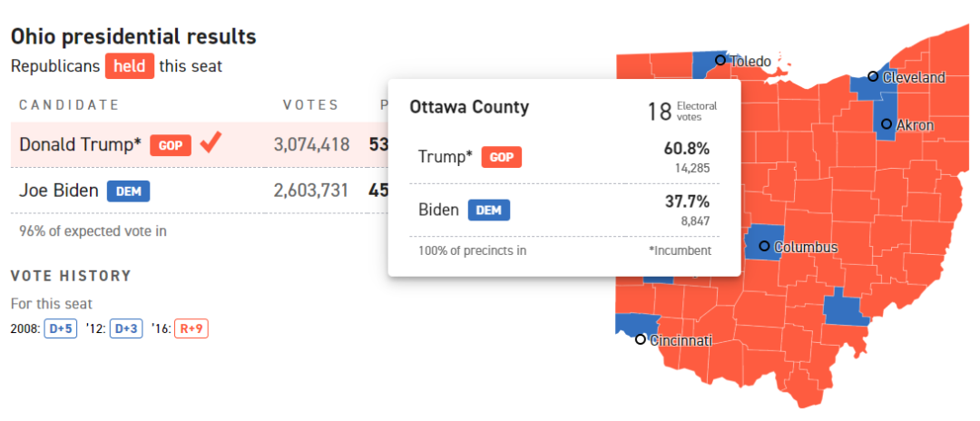Click the DEM badge next to Joe Biden
The width and height of the screenshot is (980, 421).
[128, 191]
